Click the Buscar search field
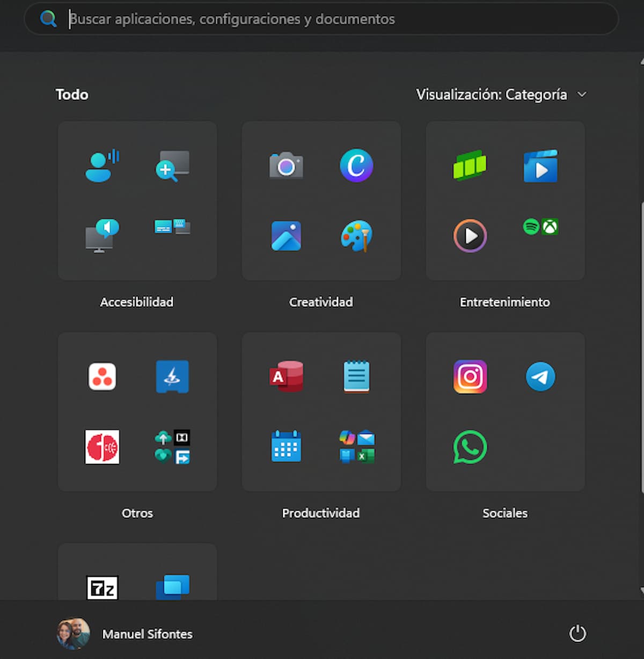The height and width of the screenshot is (659, 644). click(x=322, y=19)
